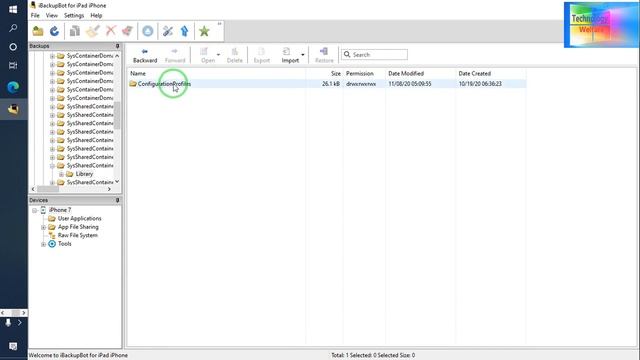Viewport: 640px width, 360px height.
Task: Open the Help menu
Action: [x=96, y=16]
